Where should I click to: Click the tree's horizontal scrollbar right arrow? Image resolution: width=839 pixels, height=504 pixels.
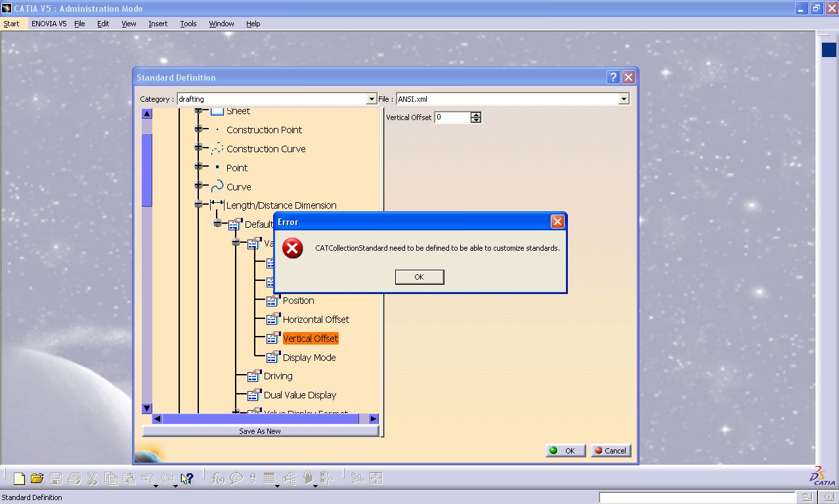point(374,419)
